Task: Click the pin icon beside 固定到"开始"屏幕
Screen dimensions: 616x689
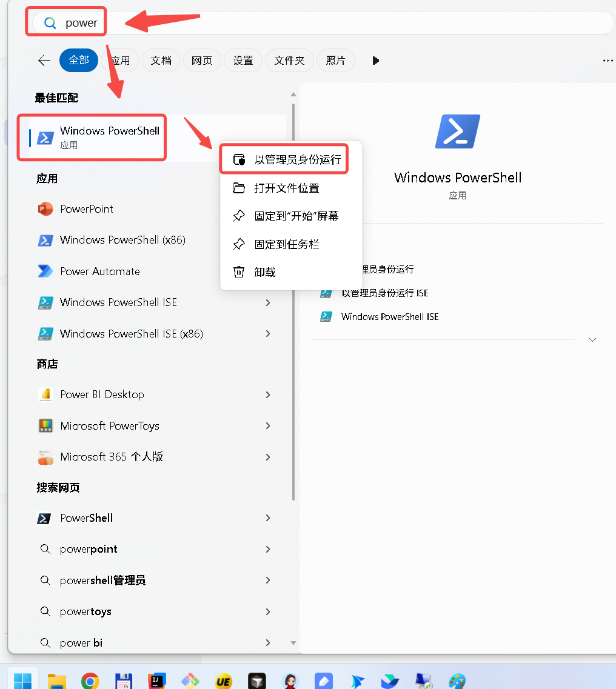Action: pos(239,216)
